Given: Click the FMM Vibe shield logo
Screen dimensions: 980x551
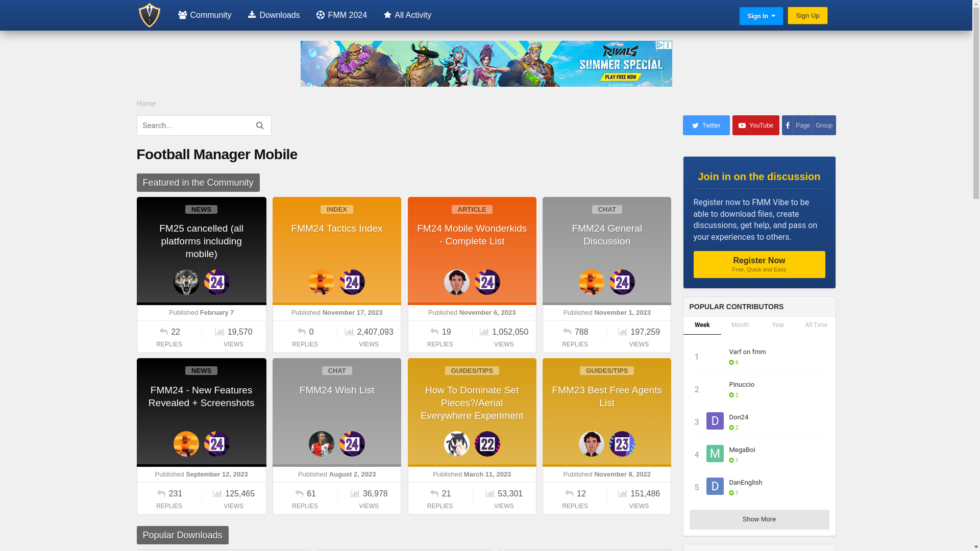Looking at the screenshot, I should 149,15.
